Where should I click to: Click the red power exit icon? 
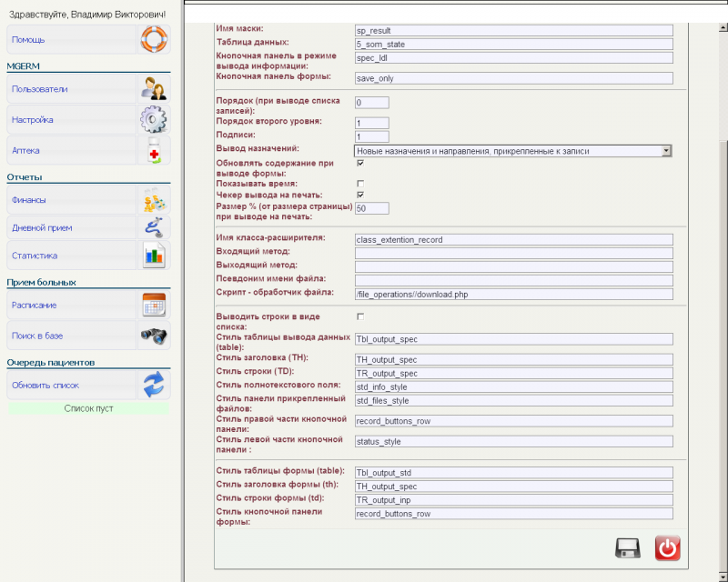click(x=668, y=548)
